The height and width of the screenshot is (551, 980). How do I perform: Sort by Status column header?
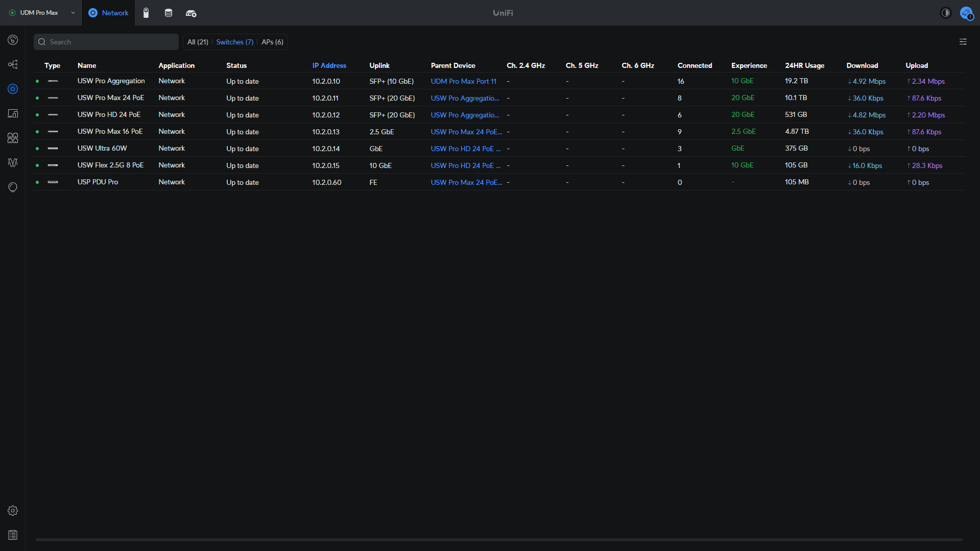pos(236,65)
